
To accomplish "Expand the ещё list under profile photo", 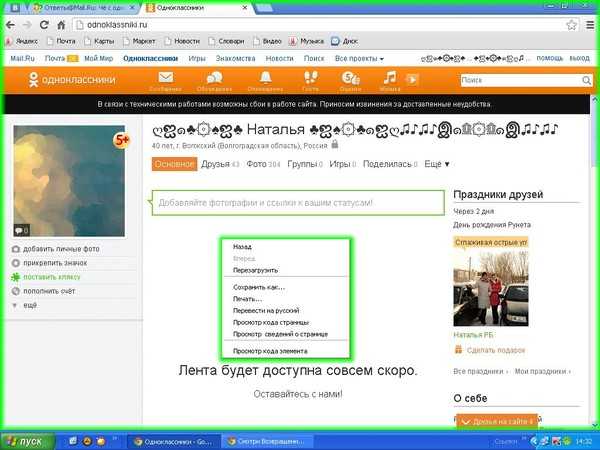I will [x=25, y=305].
